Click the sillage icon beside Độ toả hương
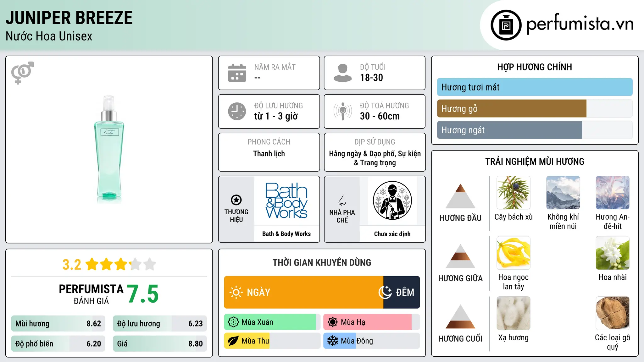Viewport: 644px width, 362px height. 343,111
